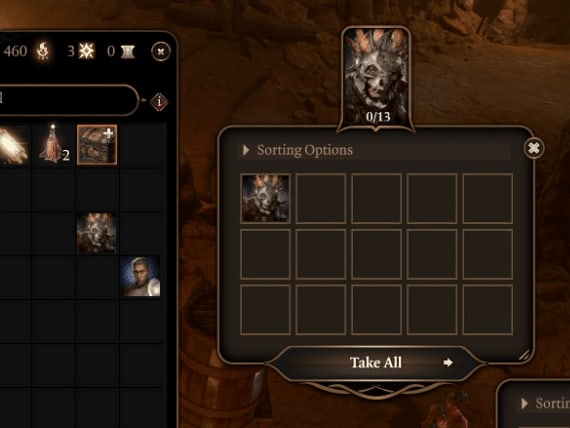The image size is (570, 428).
Task: Close the loot container window
Action: click(534, 148)
